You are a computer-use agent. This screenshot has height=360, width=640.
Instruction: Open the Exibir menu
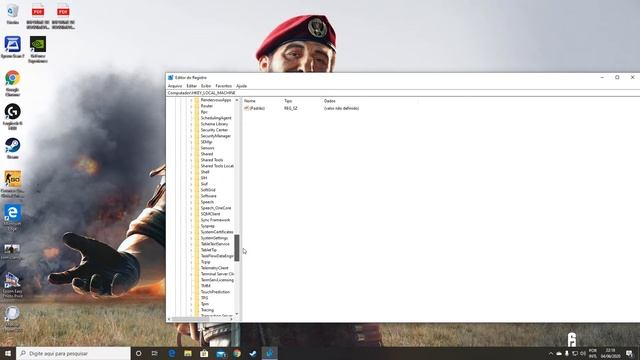(206, 86)
